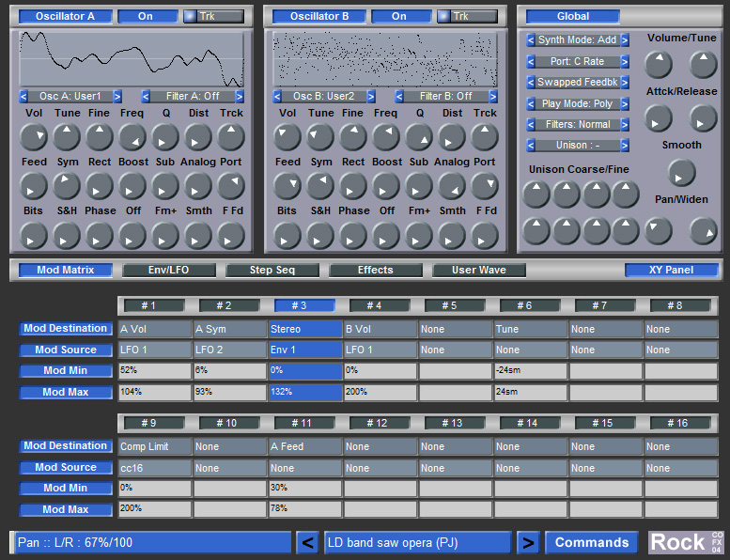The height and width of the screenshot is (560, 730).
Task: Click the upper Mod Source label button
Action: coord(66,350)
